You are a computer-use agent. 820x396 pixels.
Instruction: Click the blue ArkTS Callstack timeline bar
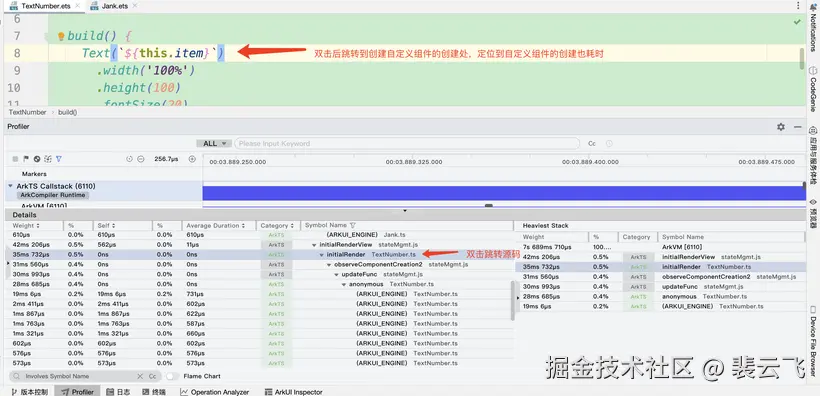[504, 193]
